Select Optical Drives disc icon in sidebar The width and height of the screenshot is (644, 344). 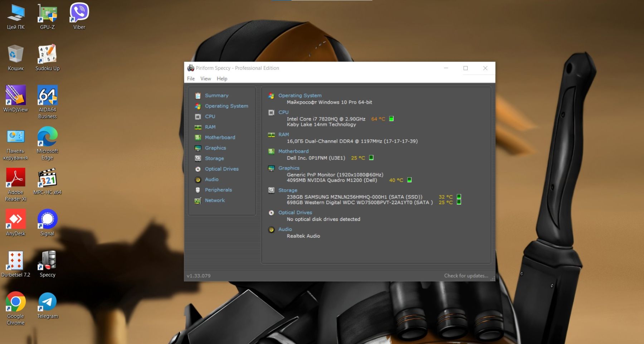[x=198, y=169]
